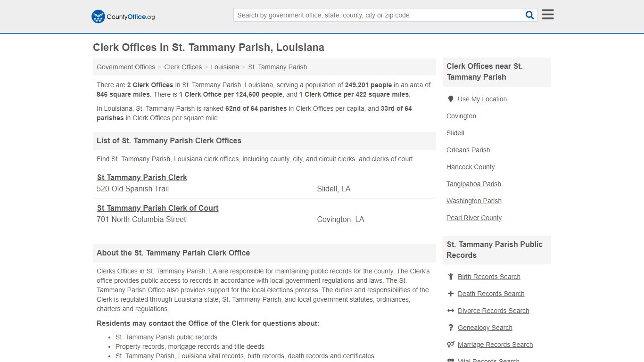Open Clerk Offices breadcrumb link
Image resolution: width=644 pixels, height=362 pixels.
coord(183,67)
